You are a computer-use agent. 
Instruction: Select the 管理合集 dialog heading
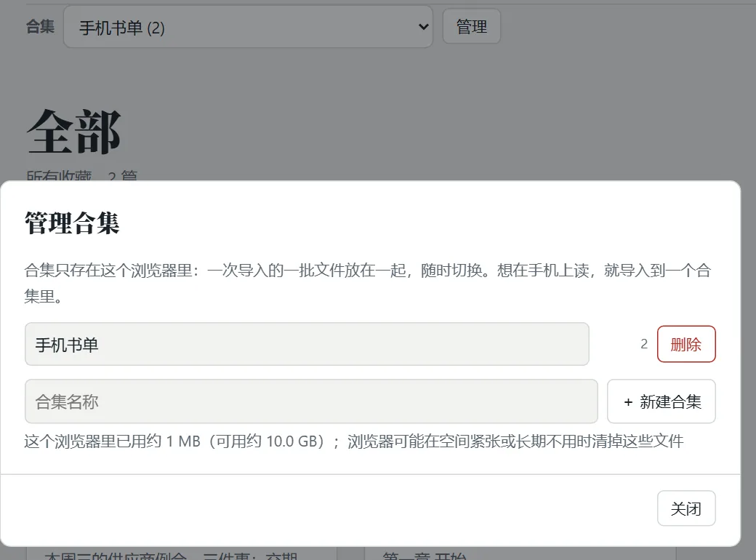72,223
